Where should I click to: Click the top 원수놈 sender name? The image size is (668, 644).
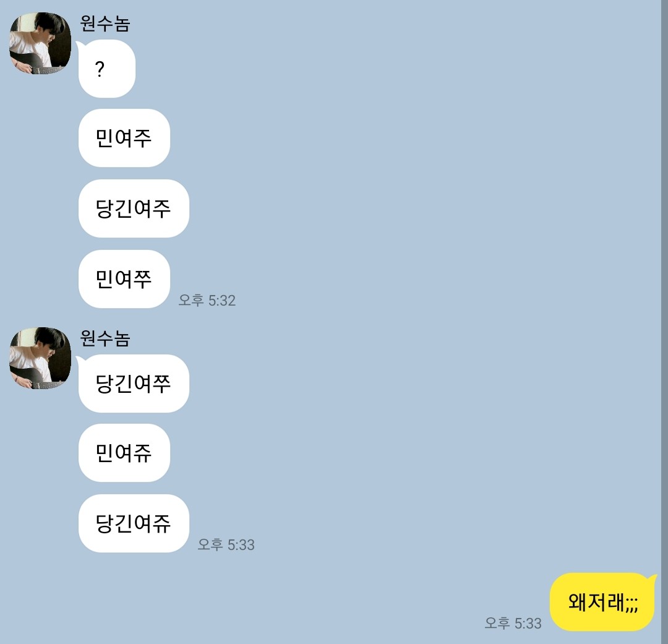coord(105,23)
